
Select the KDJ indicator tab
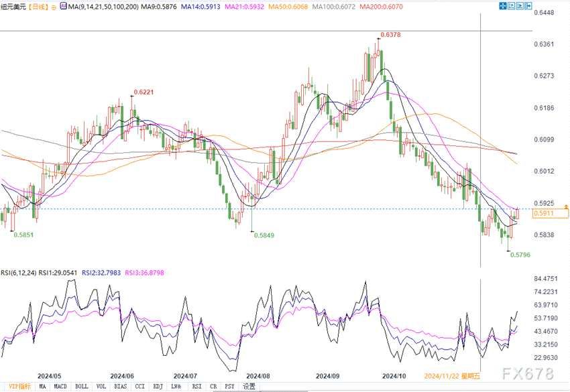click(156, 387)
